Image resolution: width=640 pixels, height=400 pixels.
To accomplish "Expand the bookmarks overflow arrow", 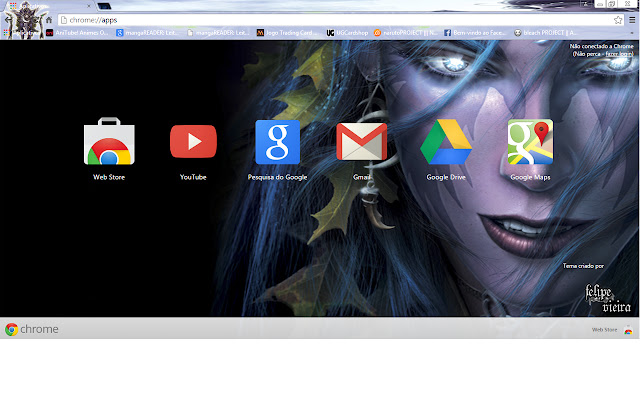I will (632, 33).
